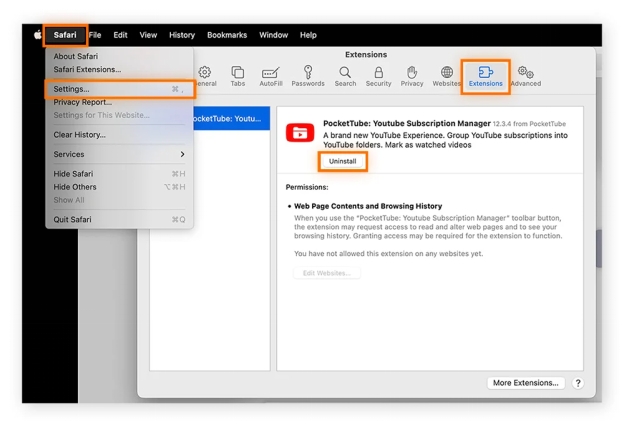This screenshot has width=624, height=427.
Task: Open the General settings pane
Action: tap(205, 76)
